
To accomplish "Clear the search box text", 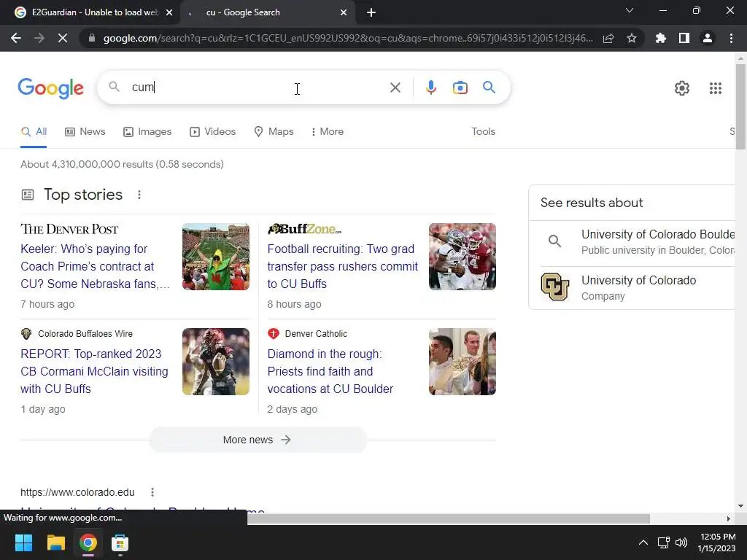I will [395, 87].
